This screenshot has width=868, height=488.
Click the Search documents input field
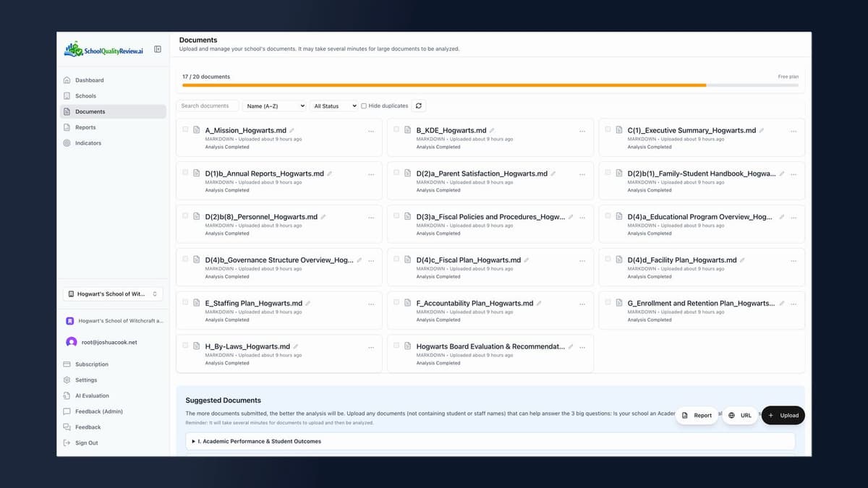(208, 106)
